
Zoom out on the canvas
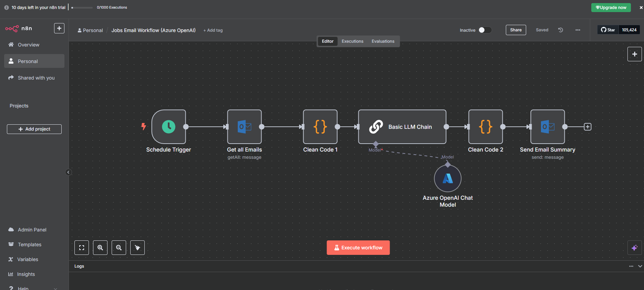119,248
